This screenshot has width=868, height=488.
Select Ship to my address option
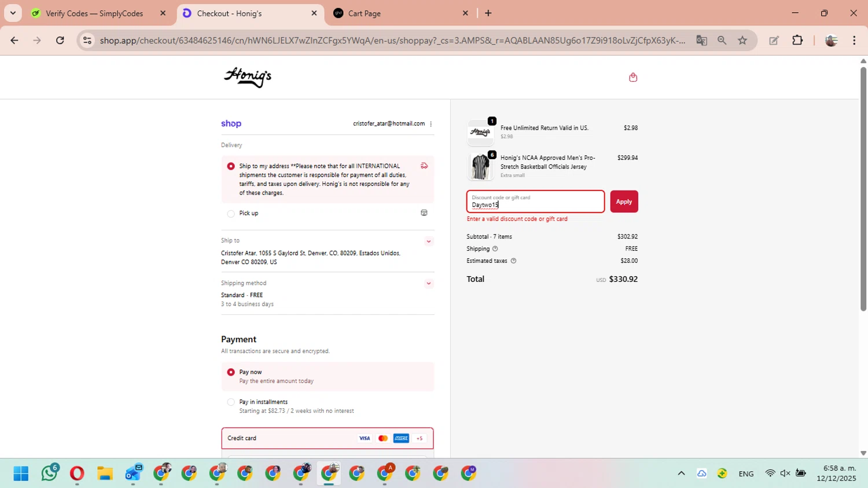(231, 166)
